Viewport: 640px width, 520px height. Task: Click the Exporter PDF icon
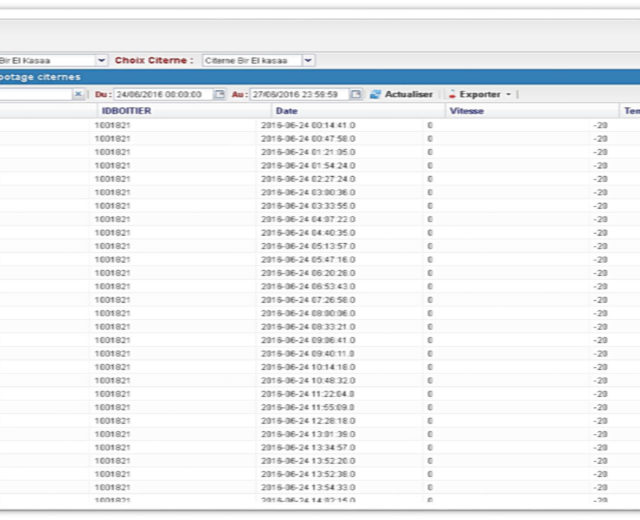(x=452, y=94)
